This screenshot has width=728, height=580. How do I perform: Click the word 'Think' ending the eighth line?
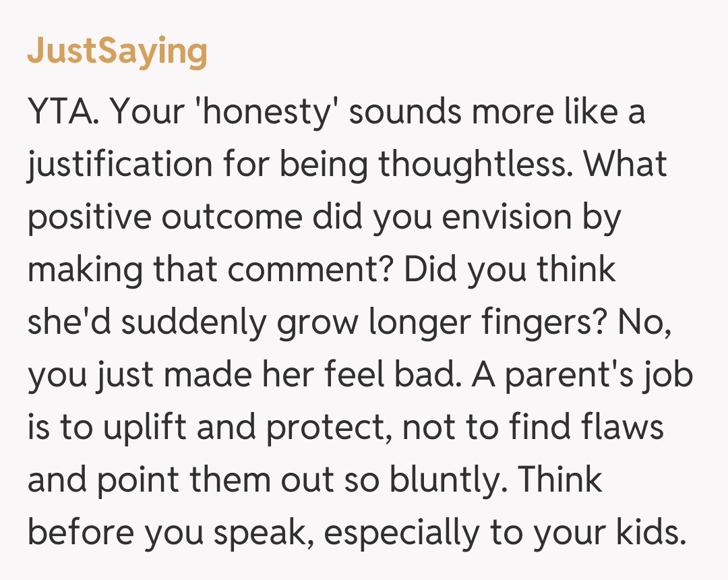[561, 480]
